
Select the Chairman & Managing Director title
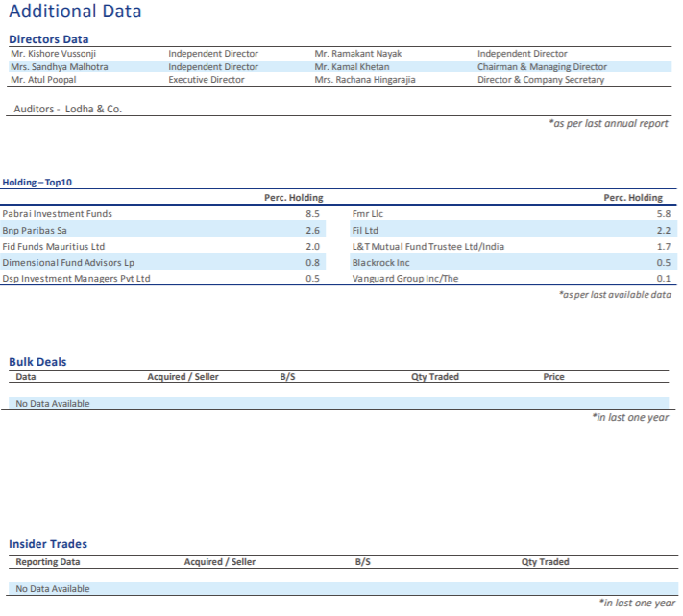[x=542, y=67]
